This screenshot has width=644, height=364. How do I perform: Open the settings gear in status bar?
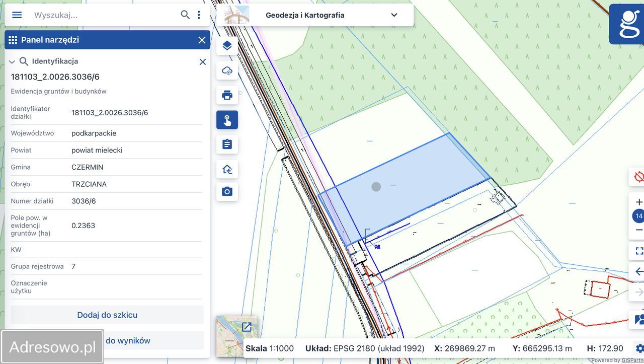(x=639, y=348)
